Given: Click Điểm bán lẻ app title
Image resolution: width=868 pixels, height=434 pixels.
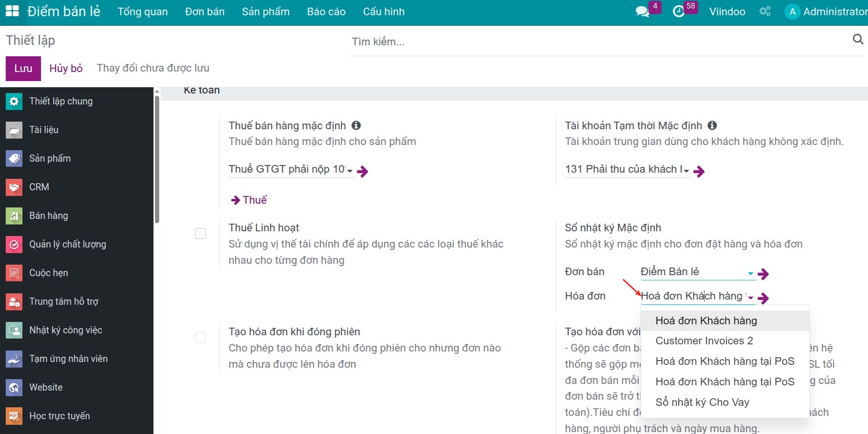Looking at the screenshot, I should (x=64, y=11).
